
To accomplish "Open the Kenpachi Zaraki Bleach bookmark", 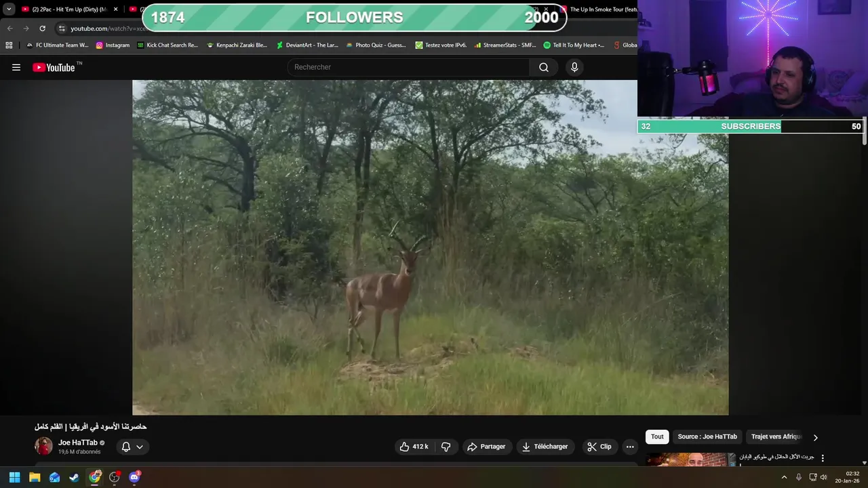I will pos(237,45).
